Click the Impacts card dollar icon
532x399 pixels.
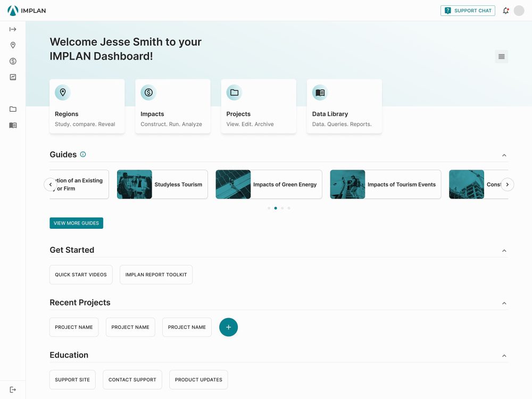point(148,92)
